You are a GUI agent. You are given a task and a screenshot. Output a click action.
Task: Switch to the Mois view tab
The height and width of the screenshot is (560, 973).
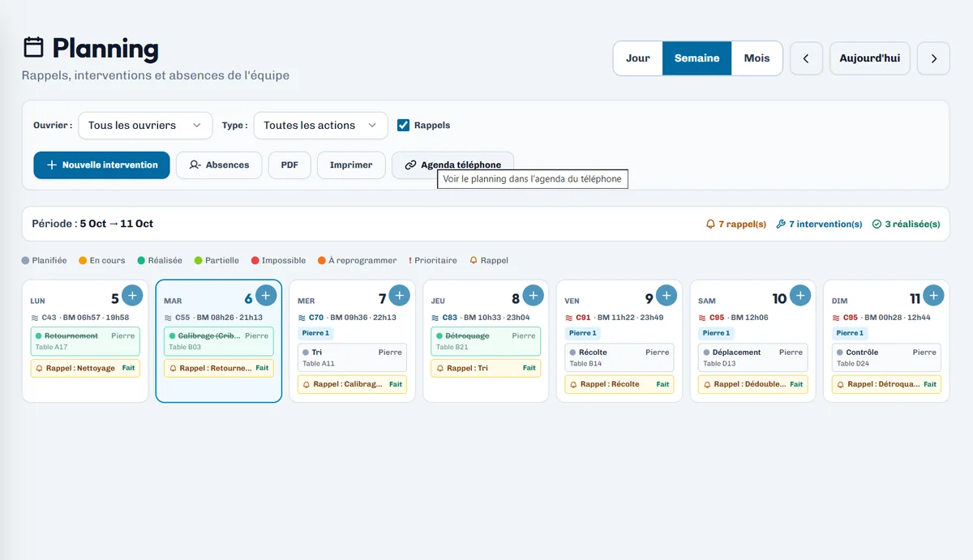[x=757, y=58]
